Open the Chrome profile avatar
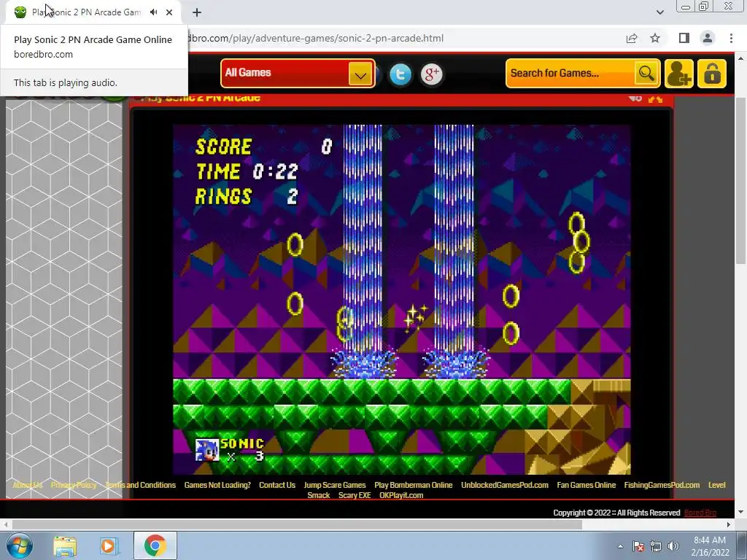This screenshot has height=560, width=747. point(708,38)
